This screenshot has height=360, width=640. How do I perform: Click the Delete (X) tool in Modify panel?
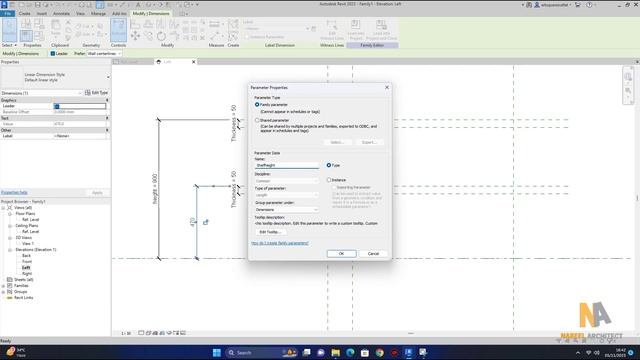click(202, 38)
